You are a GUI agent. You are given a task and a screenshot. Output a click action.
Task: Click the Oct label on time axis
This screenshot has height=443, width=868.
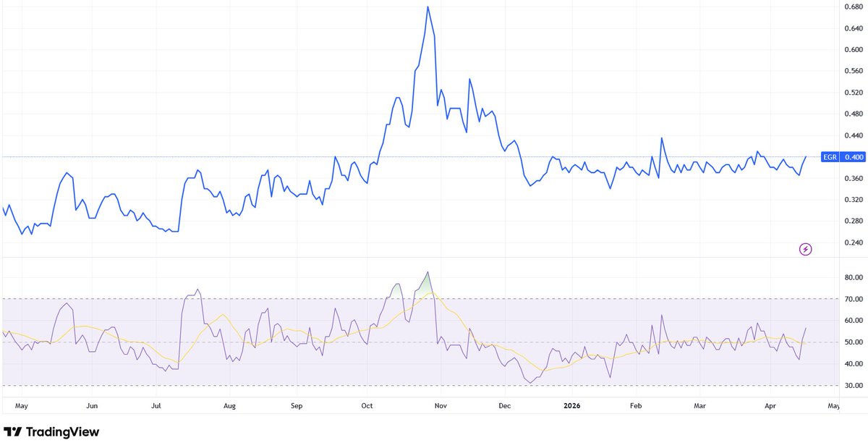[367, 407]
